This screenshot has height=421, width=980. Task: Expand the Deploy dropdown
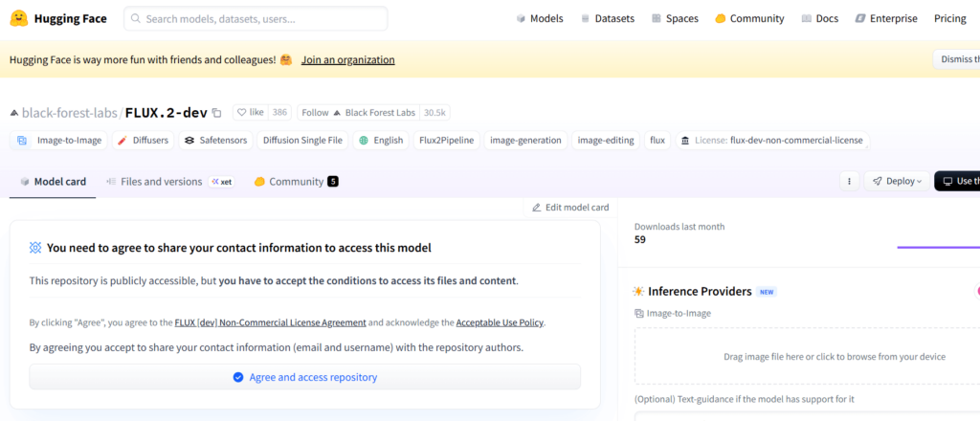click(897, 181)
